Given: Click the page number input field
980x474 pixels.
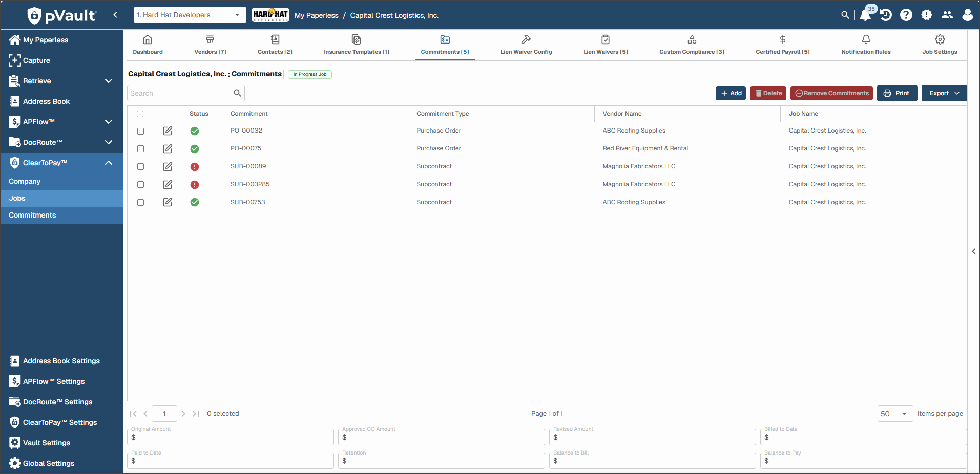Looking at the screenshot, I should point(164,414).
